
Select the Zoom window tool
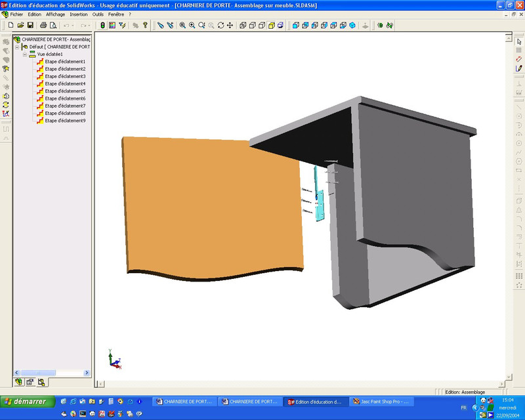click(x=193, y=25)
